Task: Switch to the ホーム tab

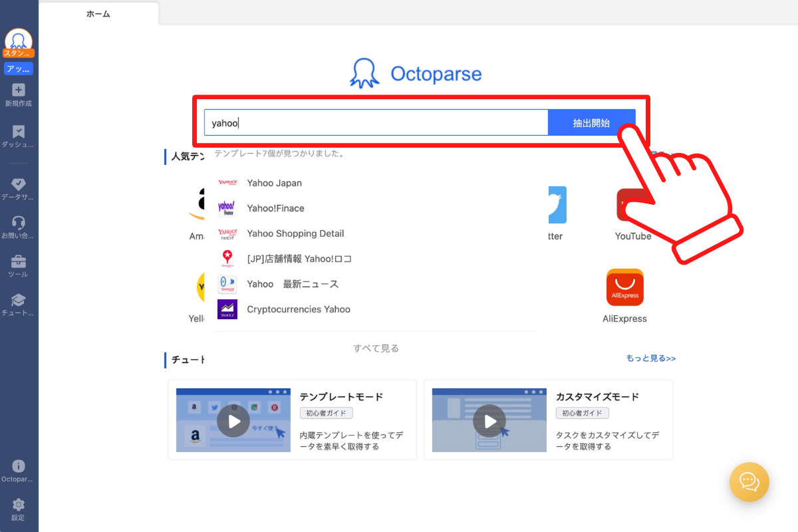Action: click(x=98, y=14)
